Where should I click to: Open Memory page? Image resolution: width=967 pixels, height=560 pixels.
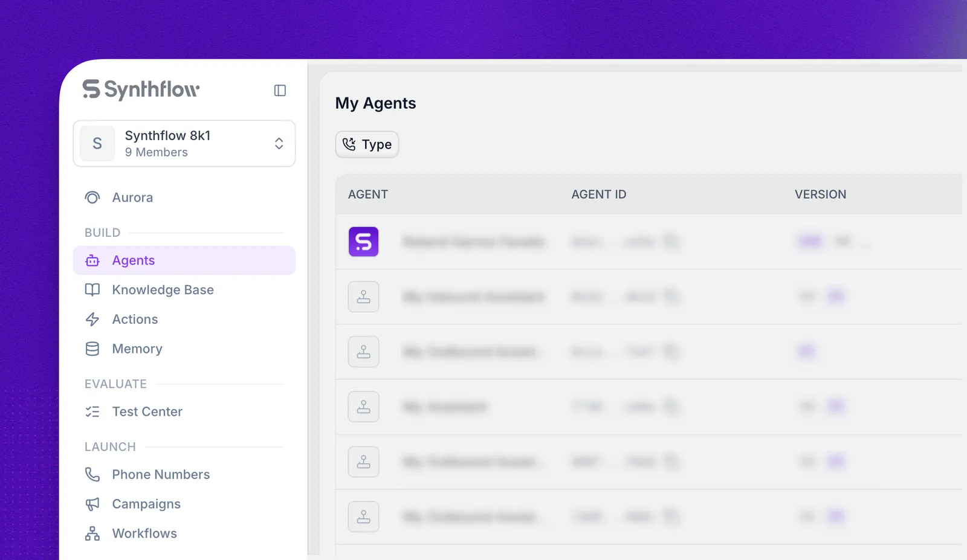[184, 349]
